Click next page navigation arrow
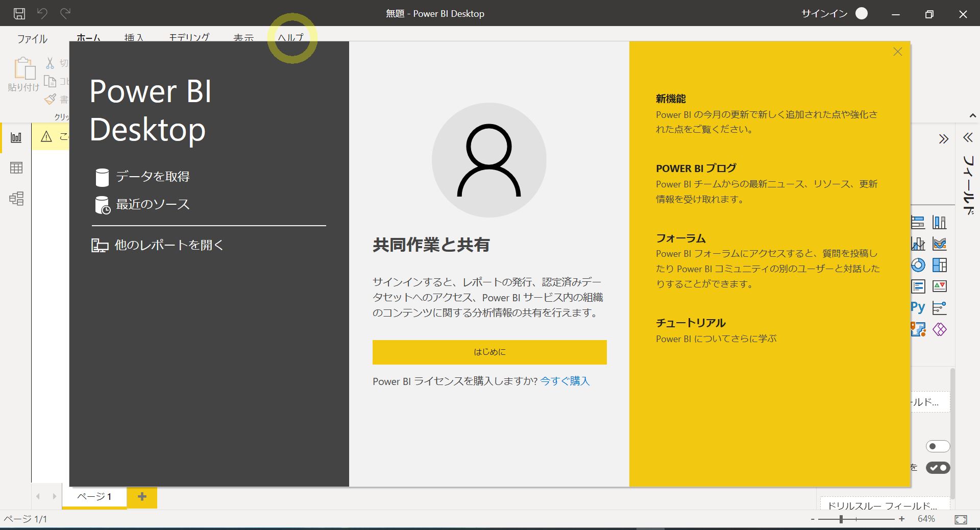Viewport: 980px width, 530px height. tap(54, 496)
